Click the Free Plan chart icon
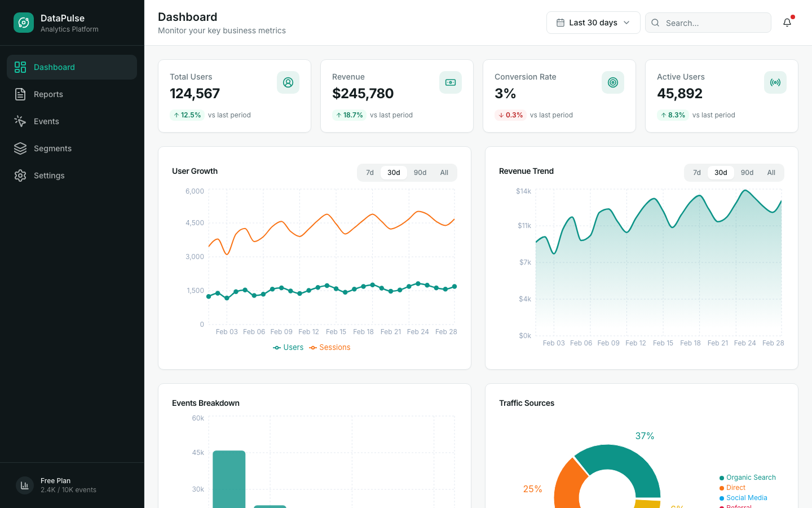The height and width of the screenshot is (508, 812). click(x=25, y=485)
